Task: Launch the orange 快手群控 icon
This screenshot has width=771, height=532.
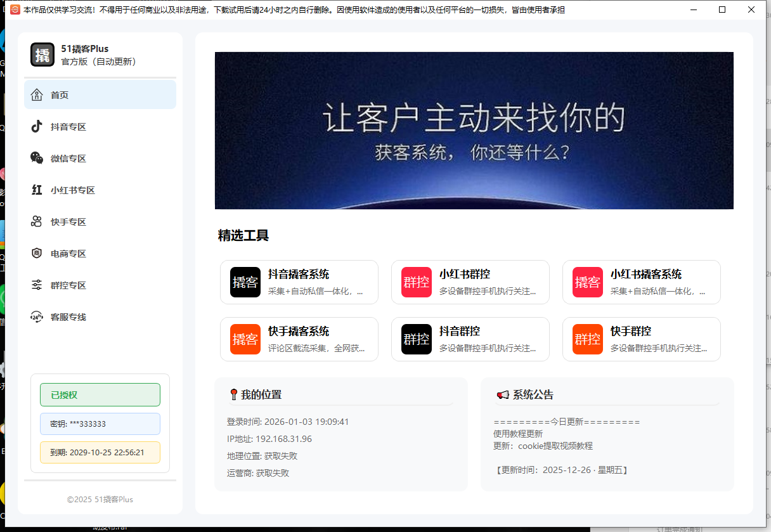Action: tap(588, 339)
